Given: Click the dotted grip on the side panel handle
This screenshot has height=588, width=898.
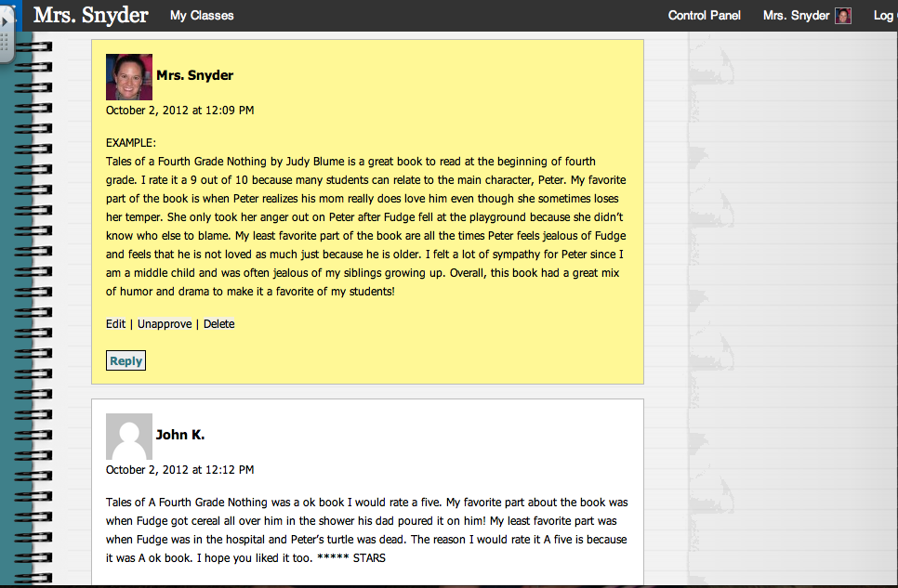Looking at the screenshot, I should (x=5, y=42).
